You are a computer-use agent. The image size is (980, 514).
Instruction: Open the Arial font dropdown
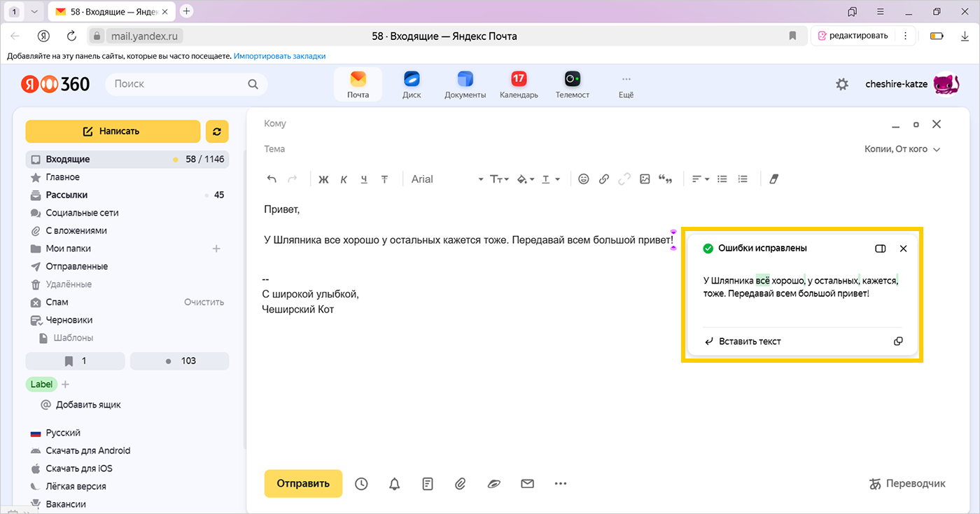447,179
